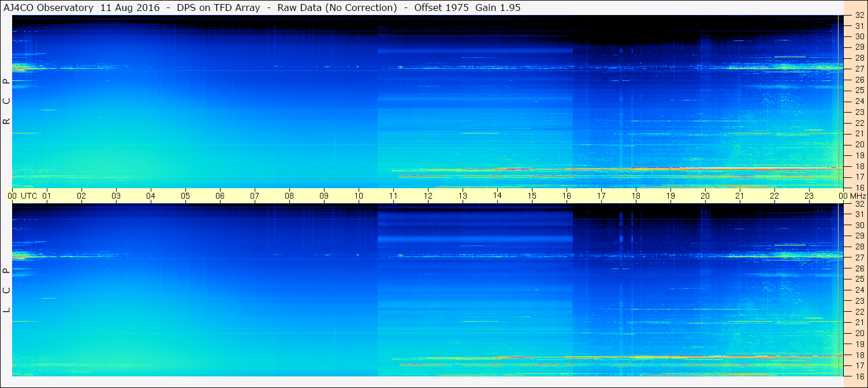Viewport: 868px width, 388px height.
Task: Click the 08 hour marker on time axis
Action: point(289,196)
